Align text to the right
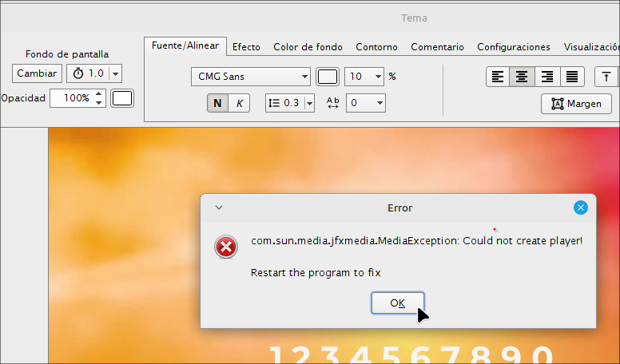Screen dimensions: 620x364 click(546, 77)
